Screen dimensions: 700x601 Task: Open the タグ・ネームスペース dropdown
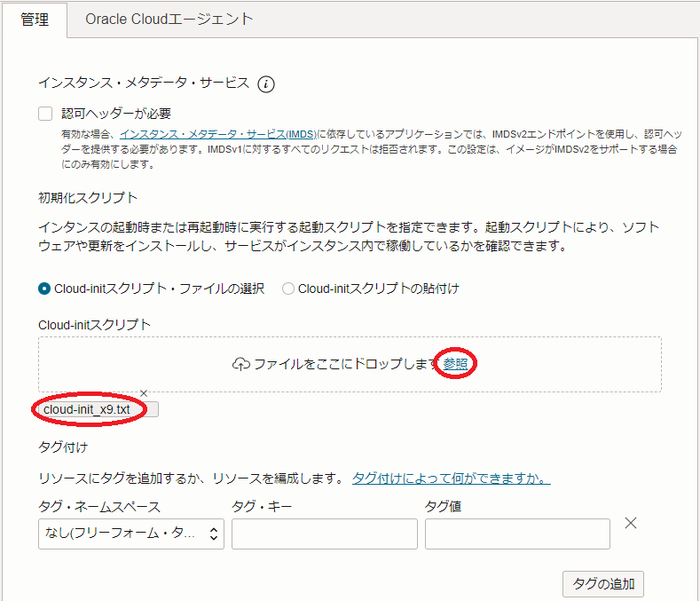130,534
